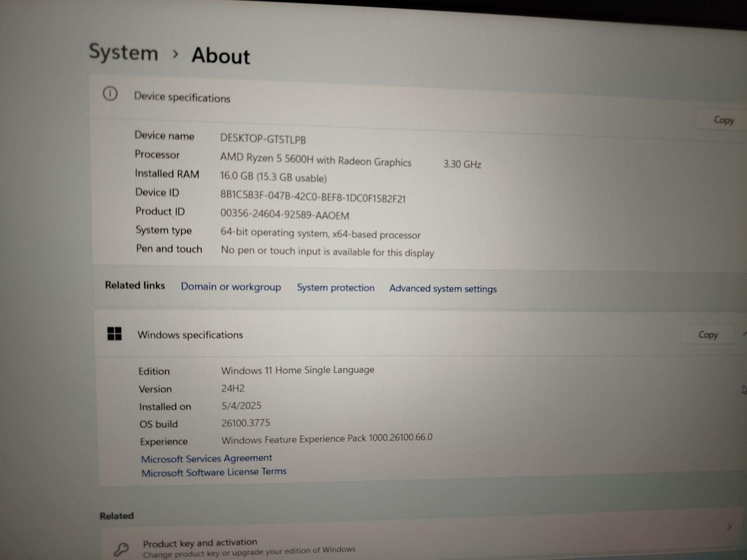Click the Device specifications info icon

tap(110, 94)
